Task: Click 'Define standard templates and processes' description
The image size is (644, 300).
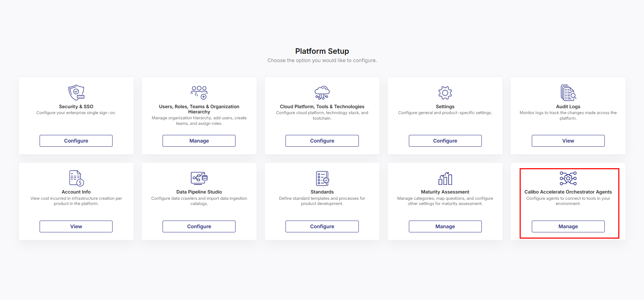Action: [x=322, y=201]
